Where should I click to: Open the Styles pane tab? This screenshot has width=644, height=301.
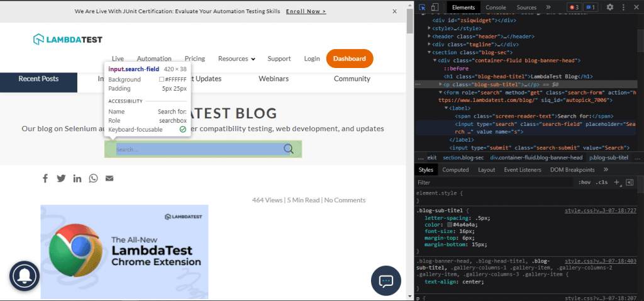[x=426, y=169]
